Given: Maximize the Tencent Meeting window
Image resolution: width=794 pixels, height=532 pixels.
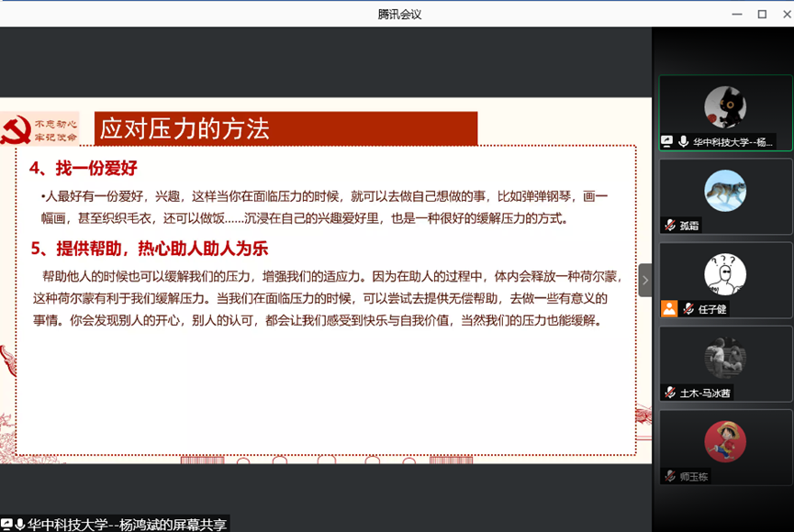Looking at the screenshot, I should point(761,14).
